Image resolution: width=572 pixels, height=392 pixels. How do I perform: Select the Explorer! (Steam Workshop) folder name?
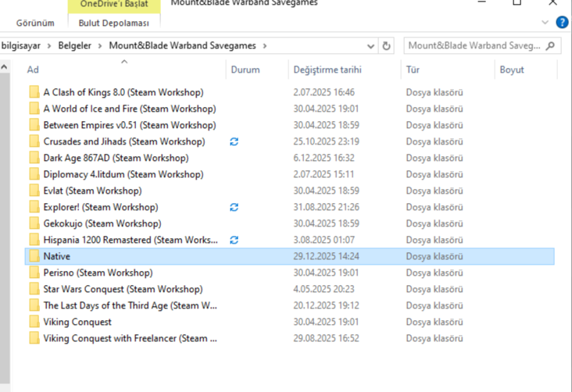[x=101, y=207]
